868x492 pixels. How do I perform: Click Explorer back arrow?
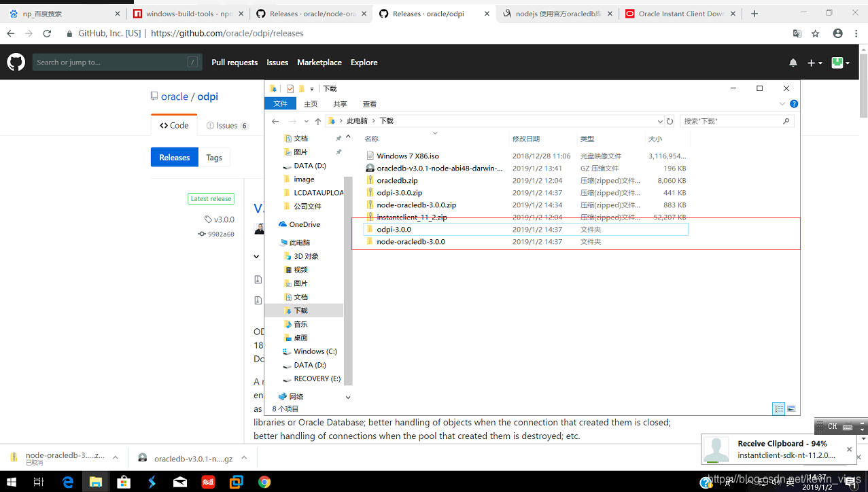275,121
